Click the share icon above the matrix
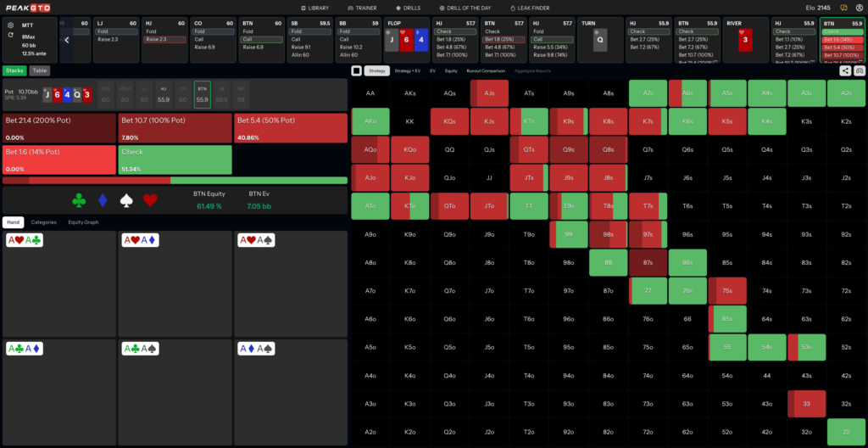Image resolution: width=868 pixels, height=448 pixels. coord(845,70)
